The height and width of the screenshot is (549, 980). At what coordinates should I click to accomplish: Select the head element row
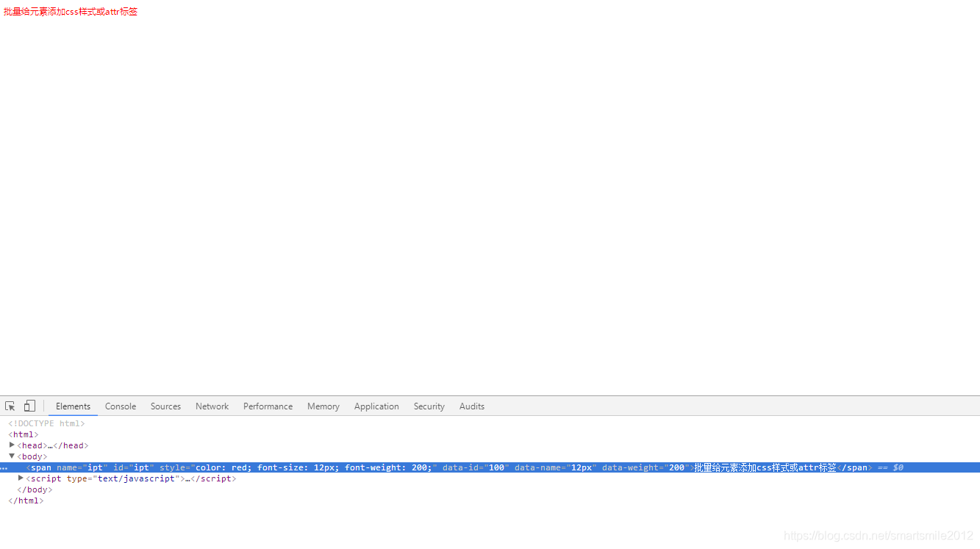[x=53, y=445]
